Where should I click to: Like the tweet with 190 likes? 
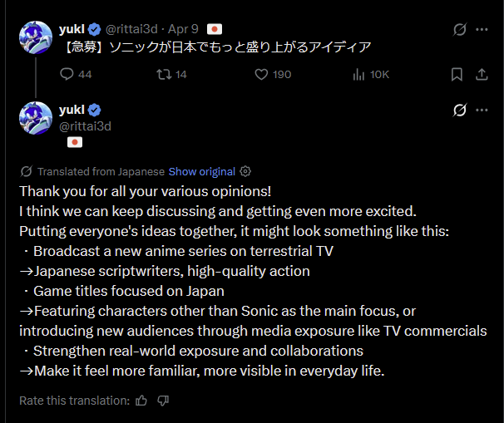tap(261, 74)
